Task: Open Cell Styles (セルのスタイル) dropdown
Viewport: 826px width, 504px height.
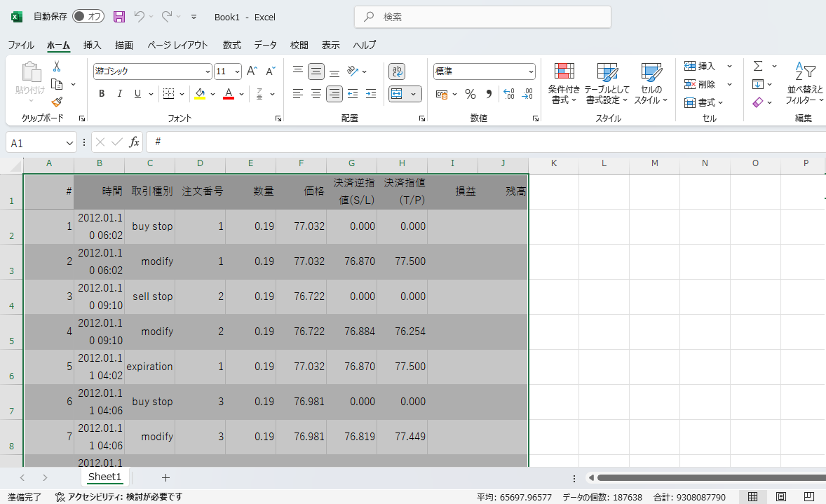Action: (651, 83)
